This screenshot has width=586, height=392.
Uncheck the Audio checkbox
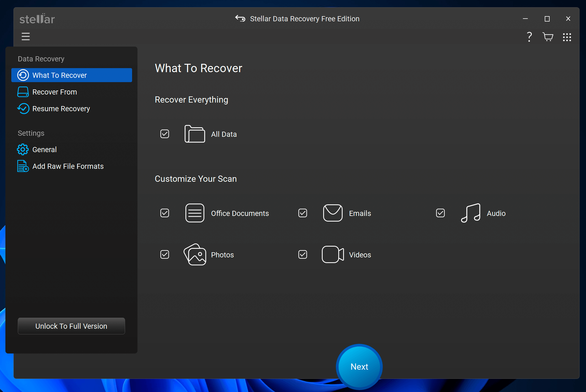(440, 213)
